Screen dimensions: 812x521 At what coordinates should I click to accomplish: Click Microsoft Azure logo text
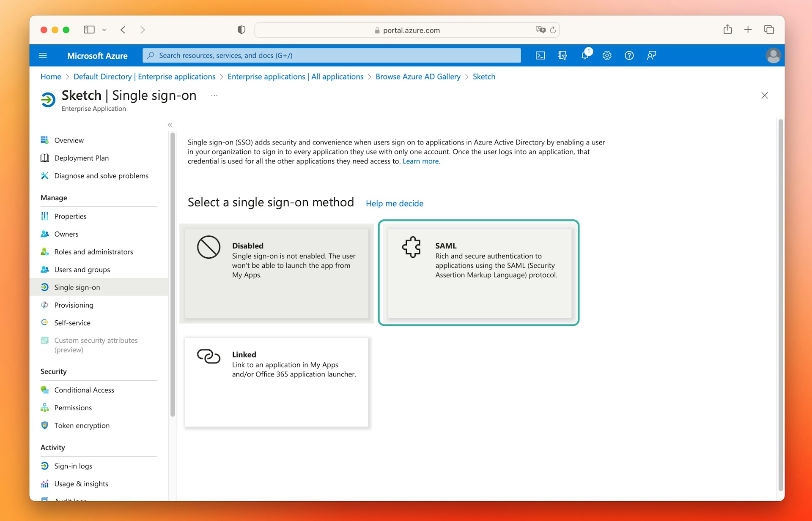pyautogui.click(x=97, y=55)
